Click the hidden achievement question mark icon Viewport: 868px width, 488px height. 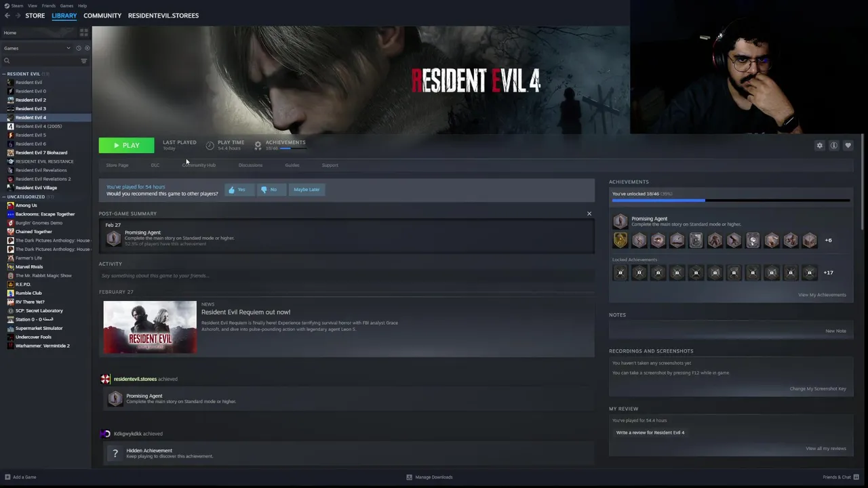[x=115, y=453]
